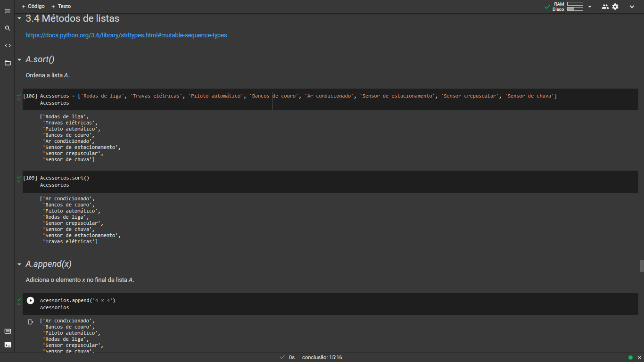Open the terminal icon at bottom left
This screenshot has height=362, width=644.
8,345
